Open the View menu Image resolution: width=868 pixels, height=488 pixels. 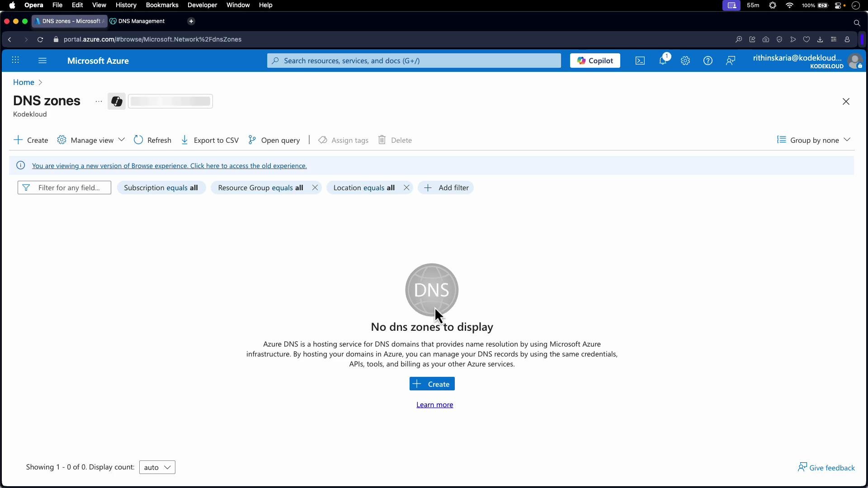[x=99, y=5]
